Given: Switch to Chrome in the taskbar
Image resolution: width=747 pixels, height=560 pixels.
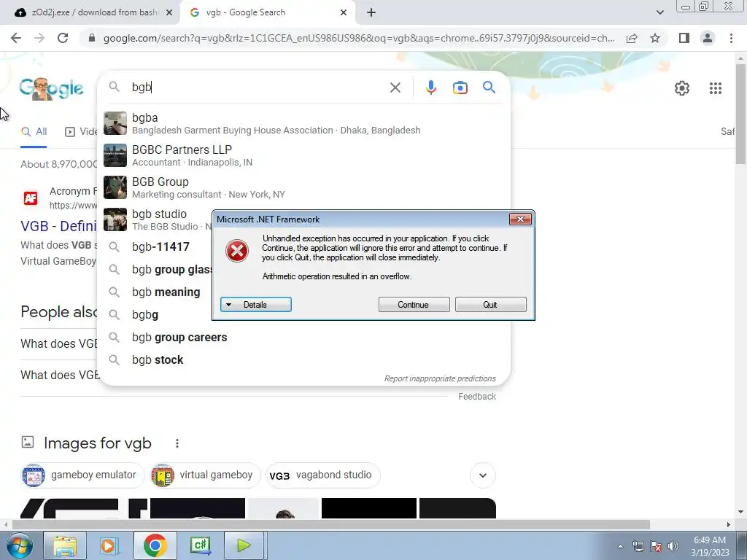Looking at the screenshot, I should [x=155, y=545].
